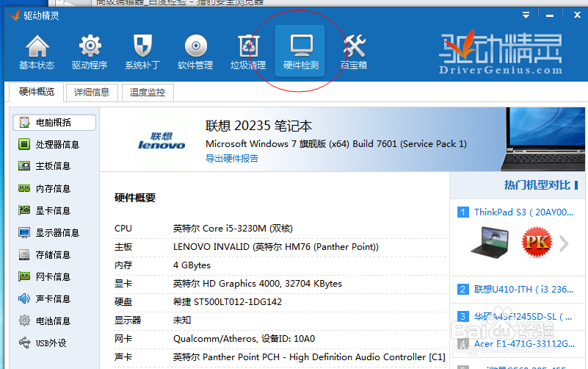Open 电池信息 in the sidebar

45,321
